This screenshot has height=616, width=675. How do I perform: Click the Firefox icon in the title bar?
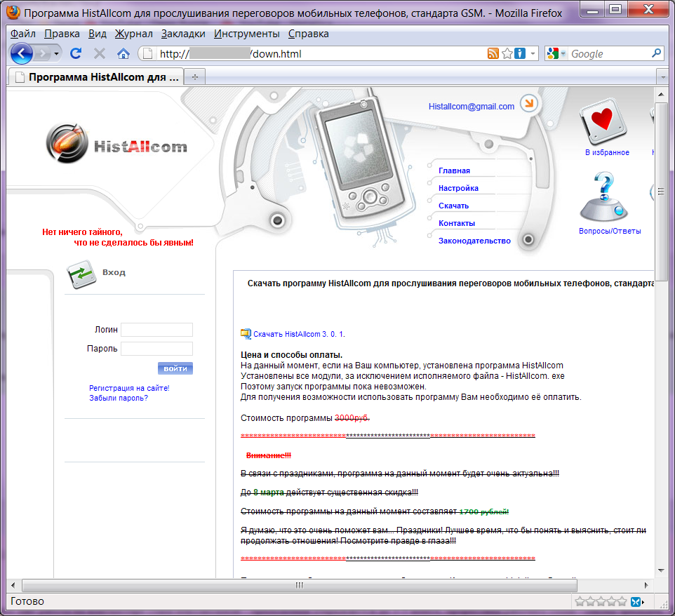(13, 13)
